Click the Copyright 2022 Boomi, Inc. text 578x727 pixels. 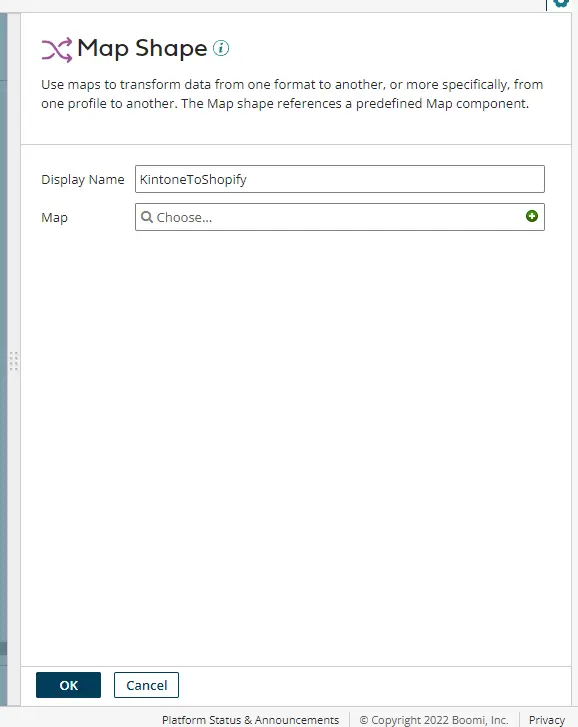(x=433, y=720)
